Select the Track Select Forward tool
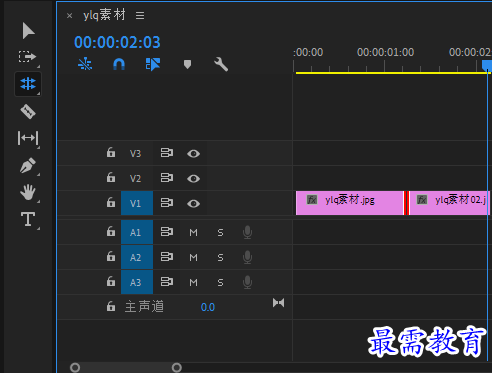This screenshot has width=492, height=373. point(28,57)
